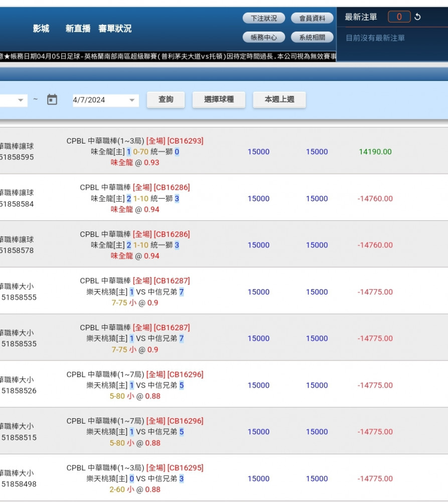The width and height of the screenshot is (448, 502).
Task: Click the latest bet count box showing 0
Action: tap(399, 17)
